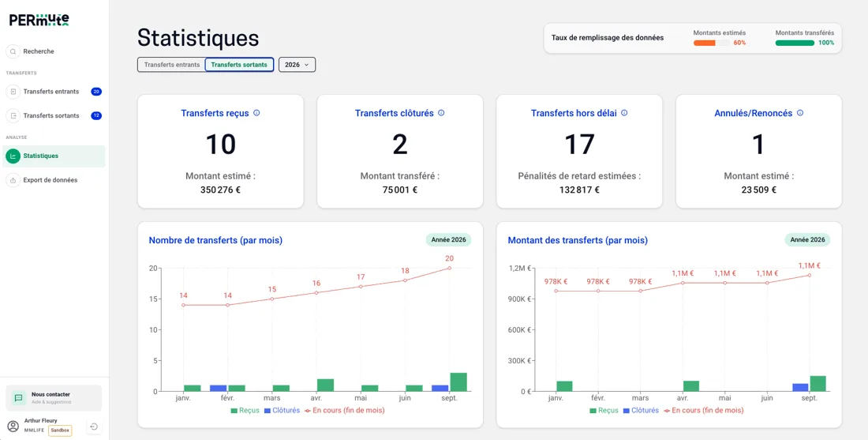Click the Recherche magnifier icon
This screenshot has height=440, width=868.
13,51
